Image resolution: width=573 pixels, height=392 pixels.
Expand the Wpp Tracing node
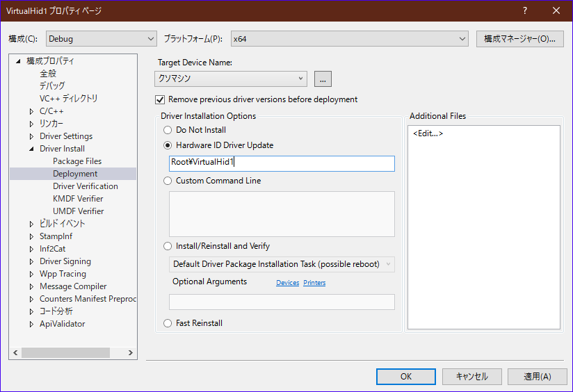click(31, 274)
